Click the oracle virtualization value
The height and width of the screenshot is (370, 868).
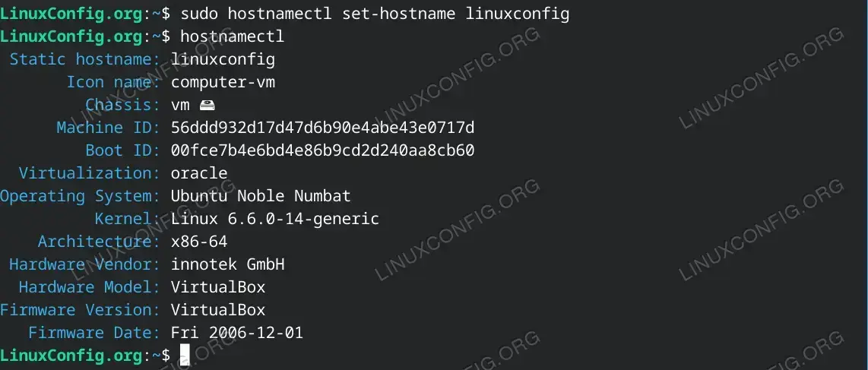[x=198, y=173]
